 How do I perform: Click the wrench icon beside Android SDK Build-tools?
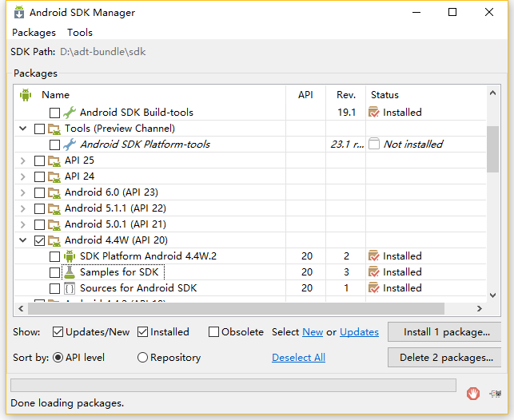pyautogui.click(x=70, y=113)
